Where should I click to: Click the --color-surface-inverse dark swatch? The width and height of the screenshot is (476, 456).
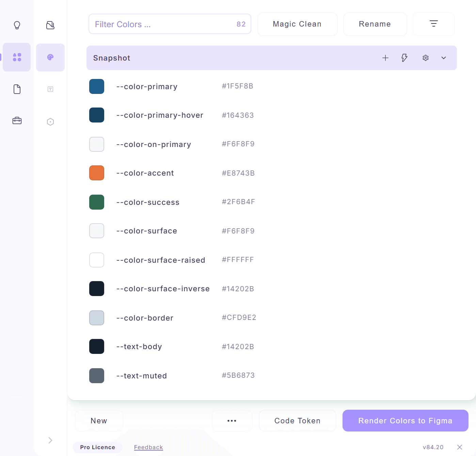(x=97, y=289)
